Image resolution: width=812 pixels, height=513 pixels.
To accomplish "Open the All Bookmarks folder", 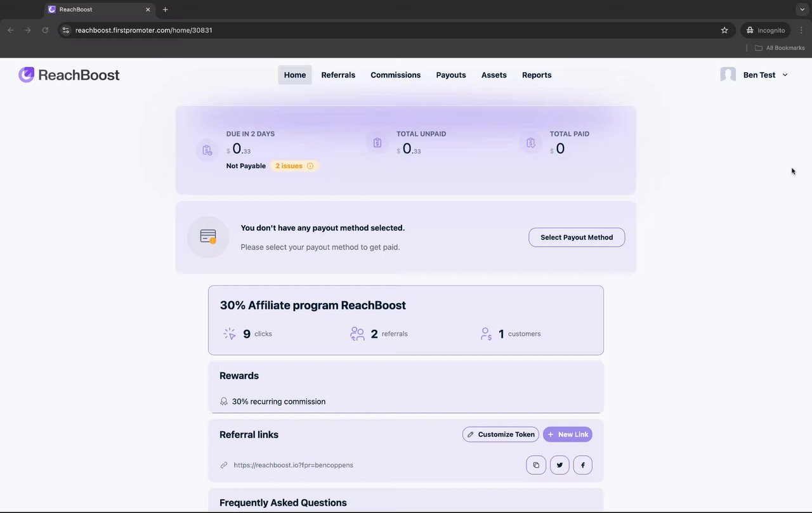I will tap(780, 48).
